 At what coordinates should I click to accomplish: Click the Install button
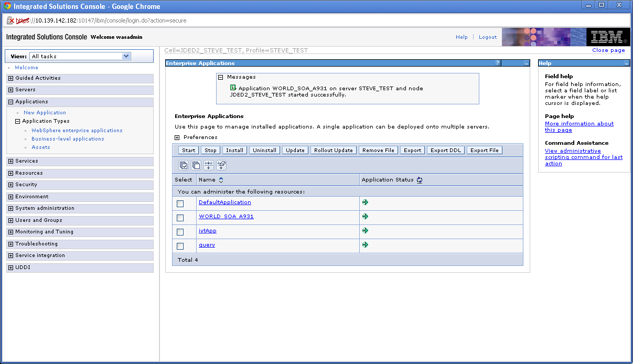tap(234, 150)
